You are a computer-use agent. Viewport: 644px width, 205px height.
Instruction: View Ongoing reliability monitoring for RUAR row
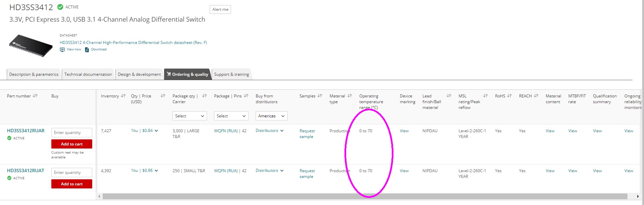pos(629,131)
